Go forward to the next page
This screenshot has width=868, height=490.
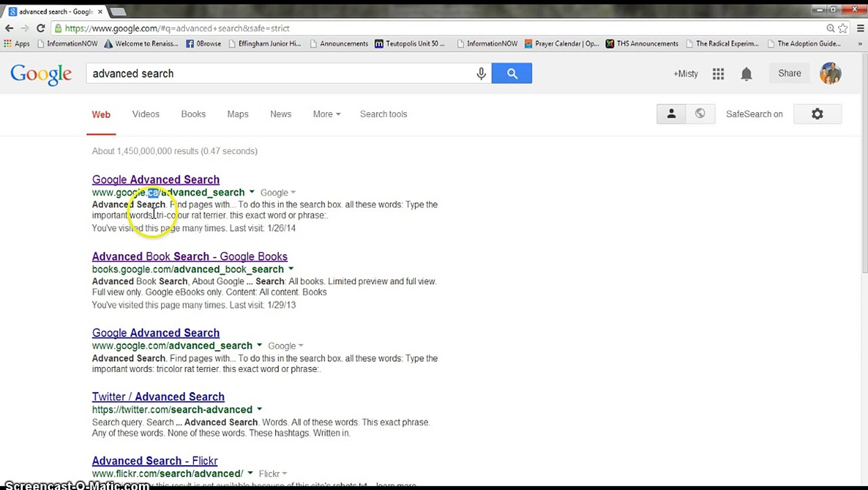(25, 28)
